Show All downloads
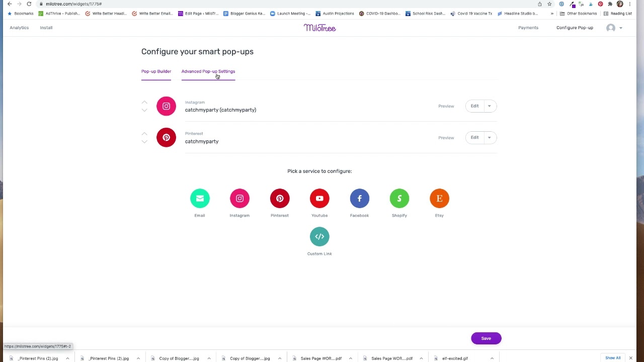 click(613, 358)
